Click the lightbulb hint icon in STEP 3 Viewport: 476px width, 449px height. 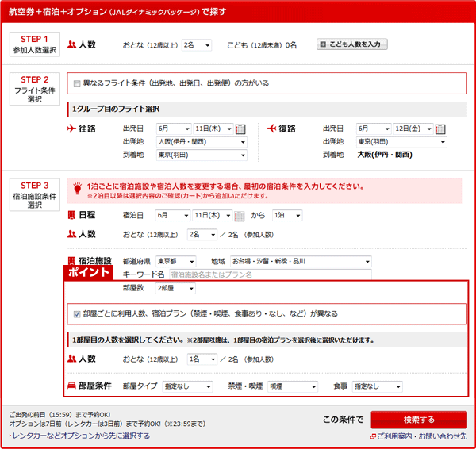[x=77, y=190]
